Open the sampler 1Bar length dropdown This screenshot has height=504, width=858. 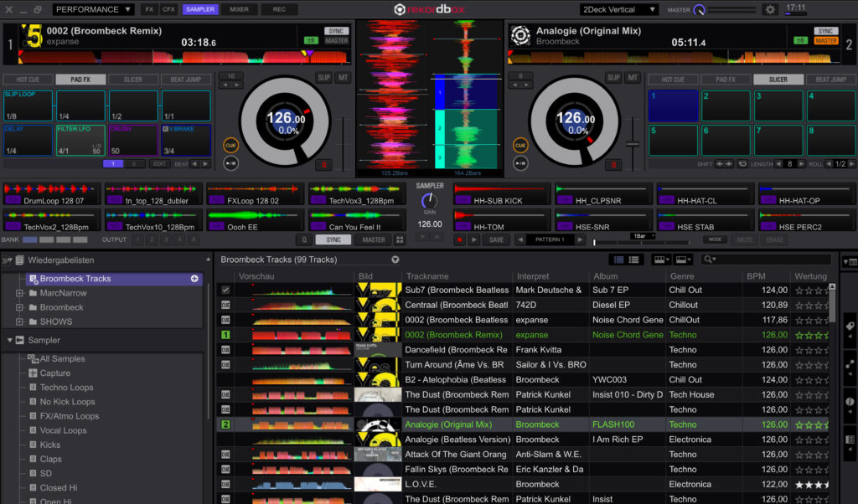coord(643,236)
